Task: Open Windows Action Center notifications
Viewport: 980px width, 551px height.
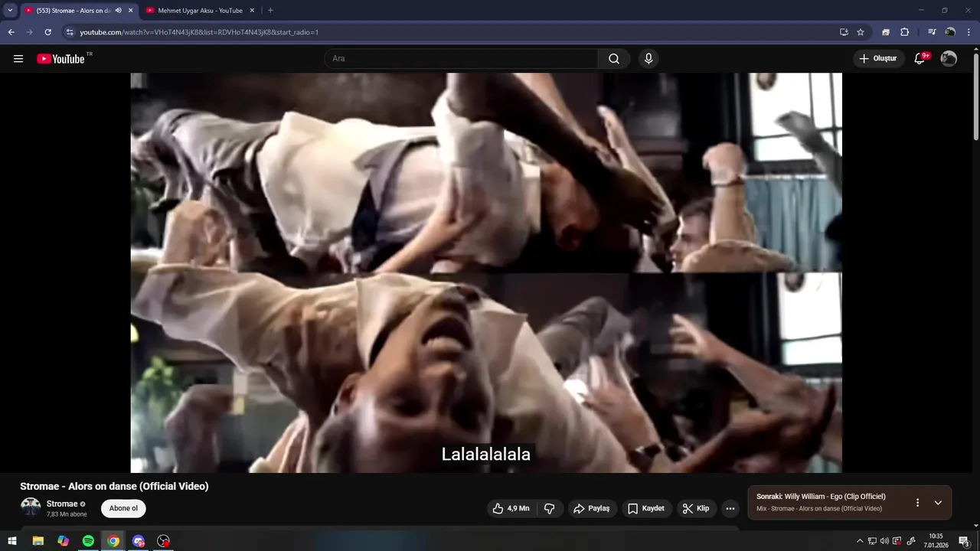Action: point(964,541)
